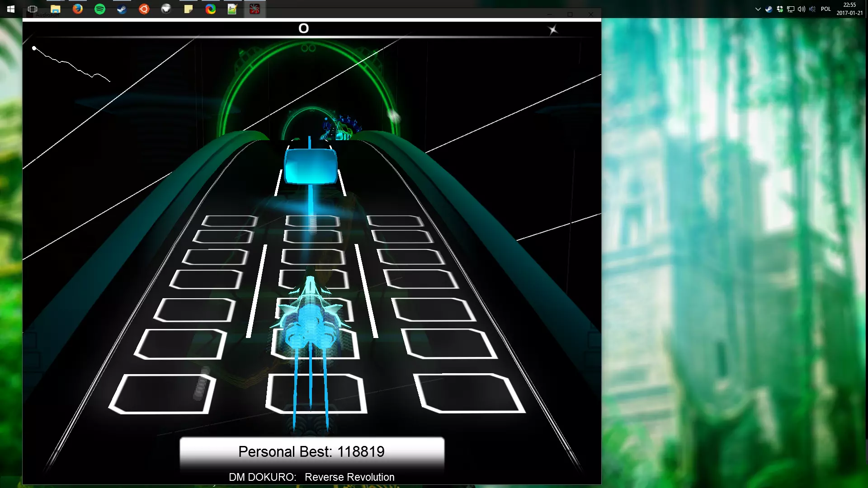Expand the hidden system tray icons
The image size is (868, 488).
[758, 9]
